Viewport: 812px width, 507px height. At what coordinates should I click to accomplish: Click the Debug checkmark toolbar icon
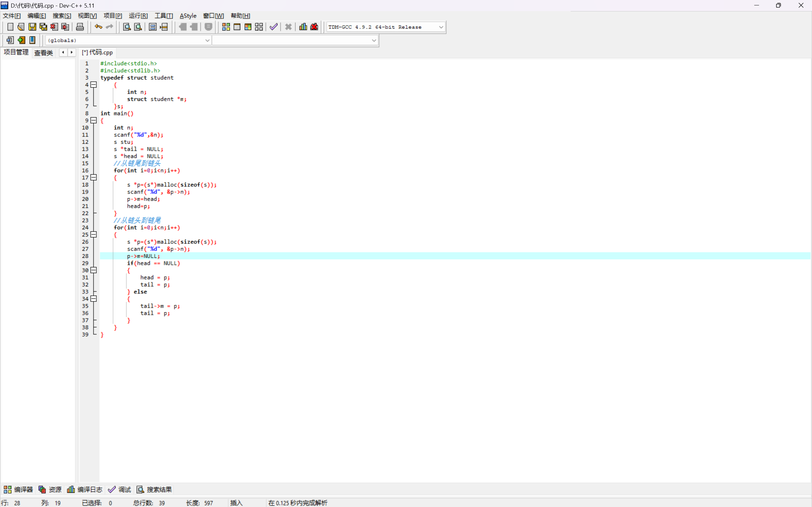coord(274,27)
